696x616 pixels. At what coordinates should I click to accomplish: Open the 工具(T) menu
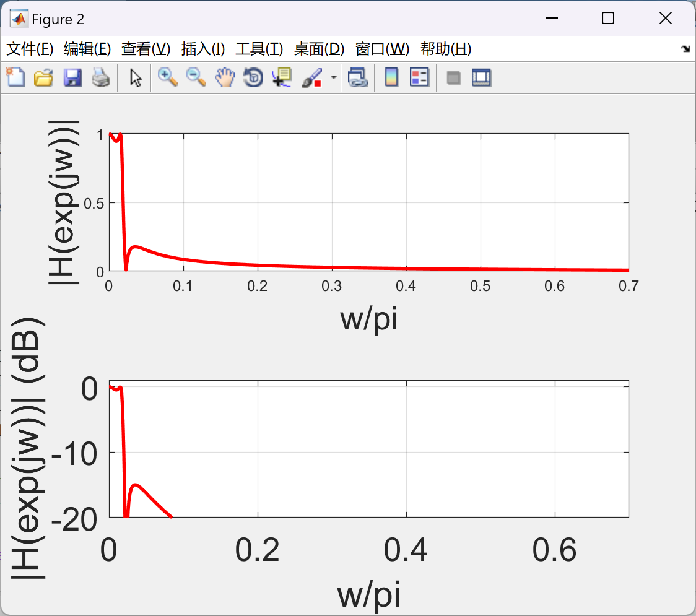coord(259,49)
